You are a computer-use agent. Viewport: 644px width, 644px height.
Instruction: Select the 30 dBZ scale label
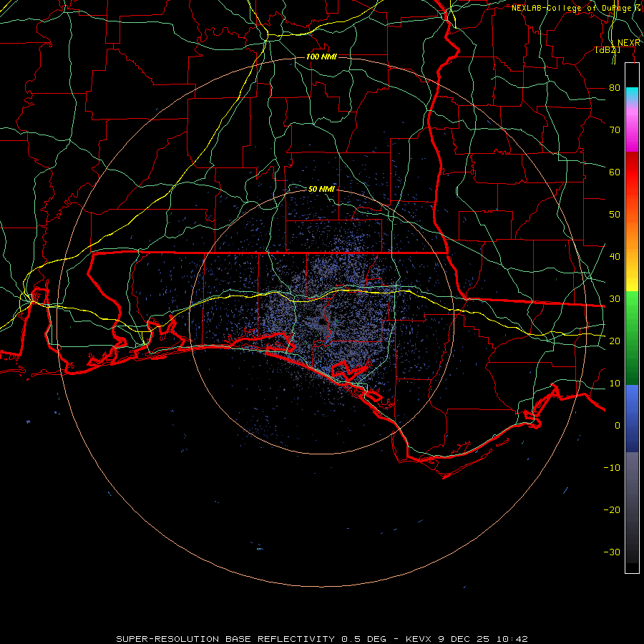pyautogui.click(x=615, y=298)
